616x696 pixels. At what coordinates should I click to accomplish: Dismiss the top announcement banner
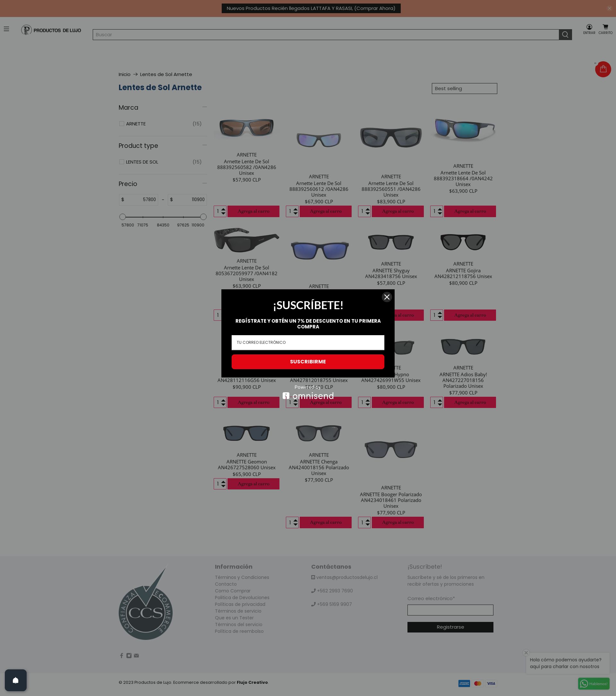pyautogui.click(x=610, y=8)
